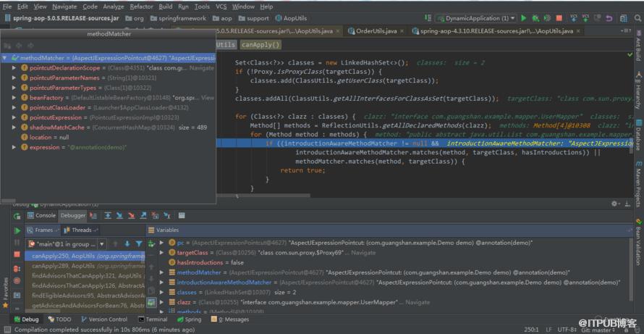The width and height of the screenshot is (644, 334).
Task: Click next frame down arrow in Frames
Action: (x=127, y=244)
